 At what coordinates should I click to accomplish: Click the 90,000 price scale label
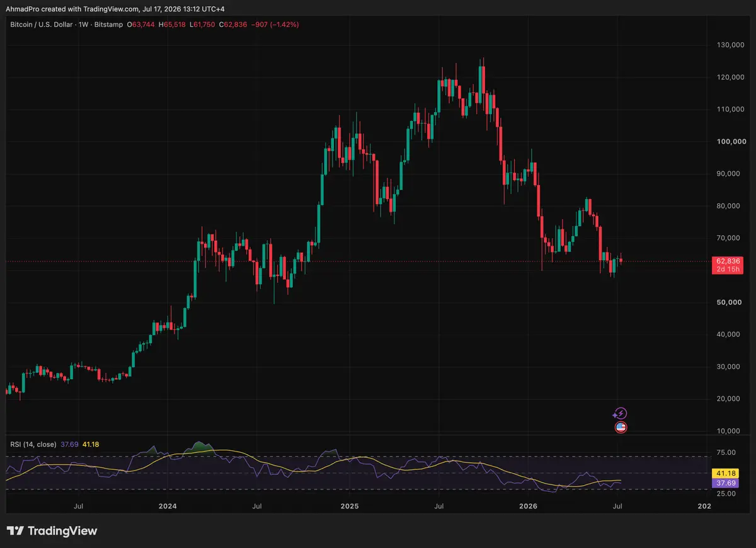pos(728,173)
